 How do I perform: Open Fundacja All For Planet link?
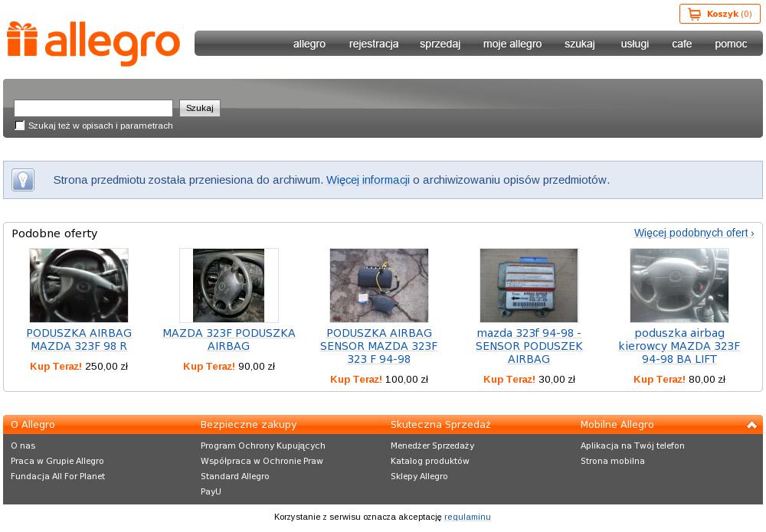57,476
